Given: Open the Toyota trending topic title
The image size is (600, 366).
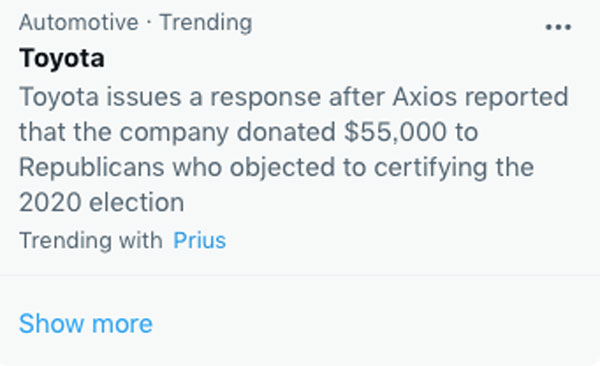Looking at the screenshot, I should coord(62,58).
